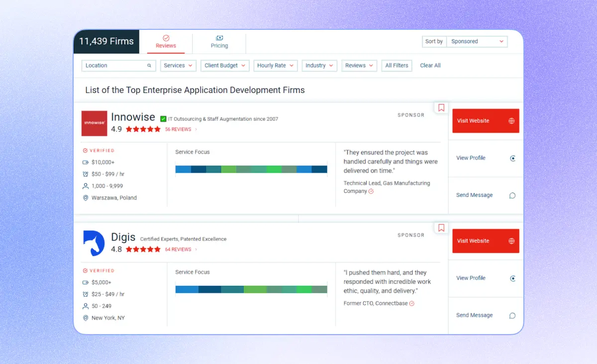This screenshot has width=597, height=364.
Task: Click globe icon on Digis Visit Website
Action: 511,241
